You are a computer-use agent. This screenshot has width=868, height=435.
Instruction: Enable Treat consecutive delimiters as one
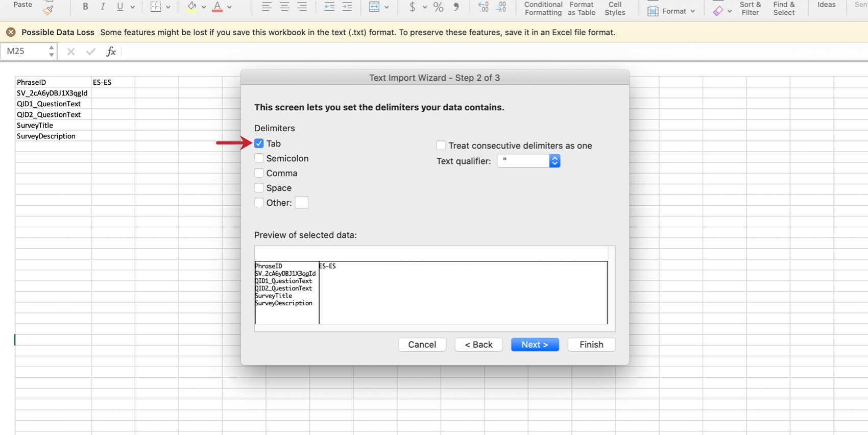click(441, 146)
